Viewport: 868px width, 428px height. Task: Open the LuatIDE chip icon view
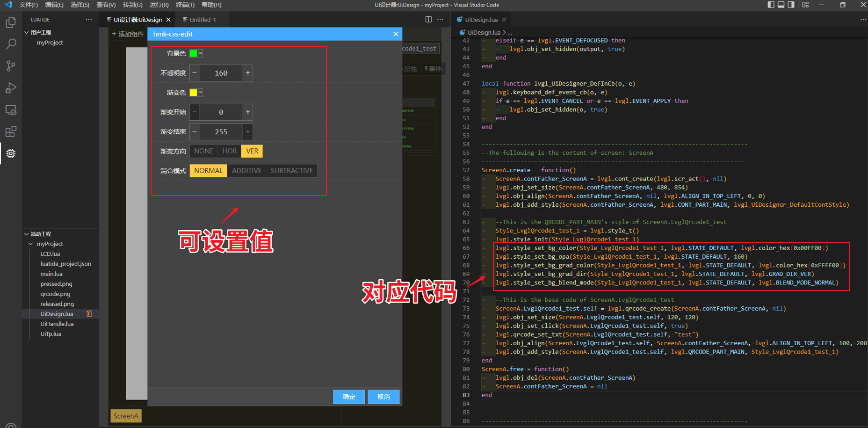[x=11, y=153]
